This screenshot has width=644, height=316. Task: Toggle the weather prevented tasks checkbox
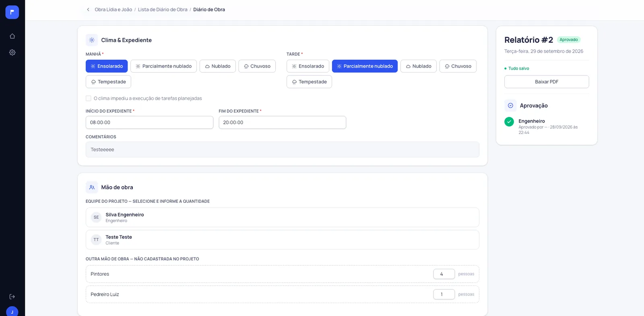click(89, 98)
